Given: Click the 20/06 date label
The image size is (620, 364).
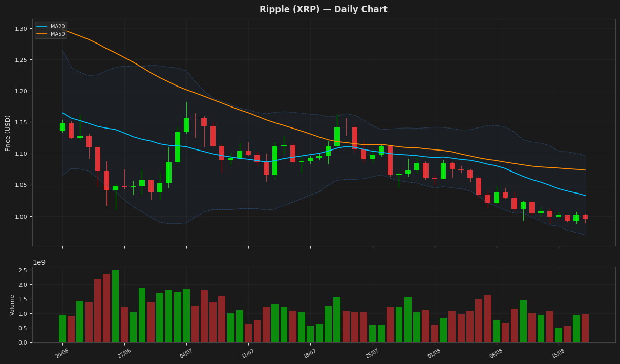Looking at the screenshot, I should (x=61, y=353).
